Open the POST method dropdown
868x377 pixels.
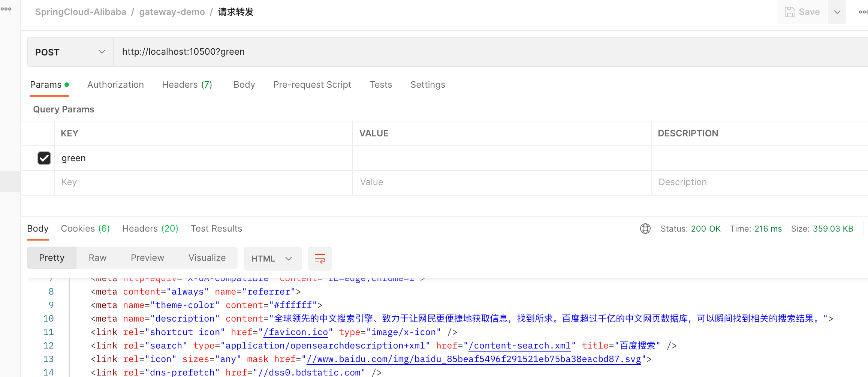click(70, 52)
